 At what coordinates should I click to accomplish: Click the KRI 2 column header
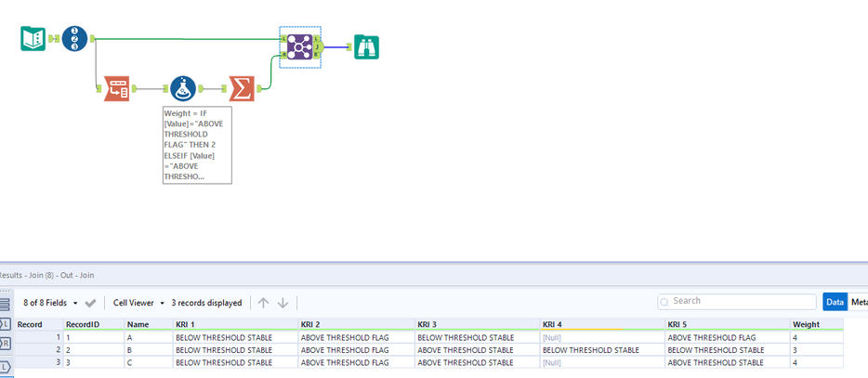(x=357, y=324)
